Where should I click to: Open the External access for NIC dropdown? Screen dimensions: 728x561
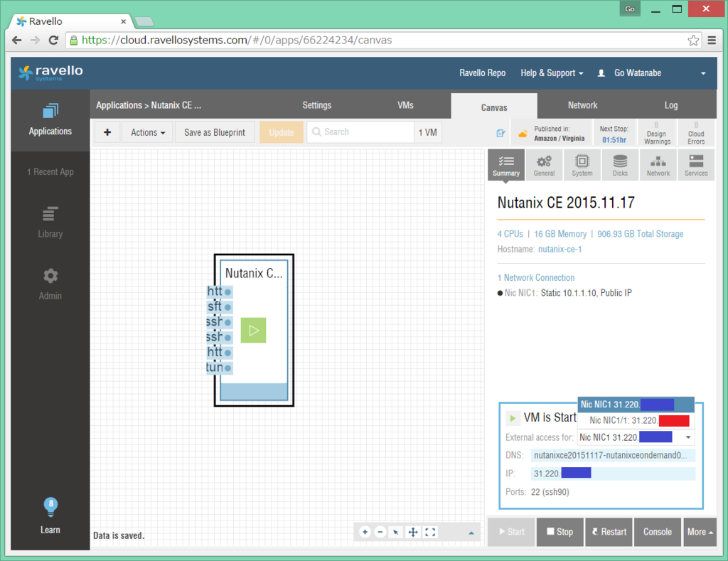pos(636,437)
